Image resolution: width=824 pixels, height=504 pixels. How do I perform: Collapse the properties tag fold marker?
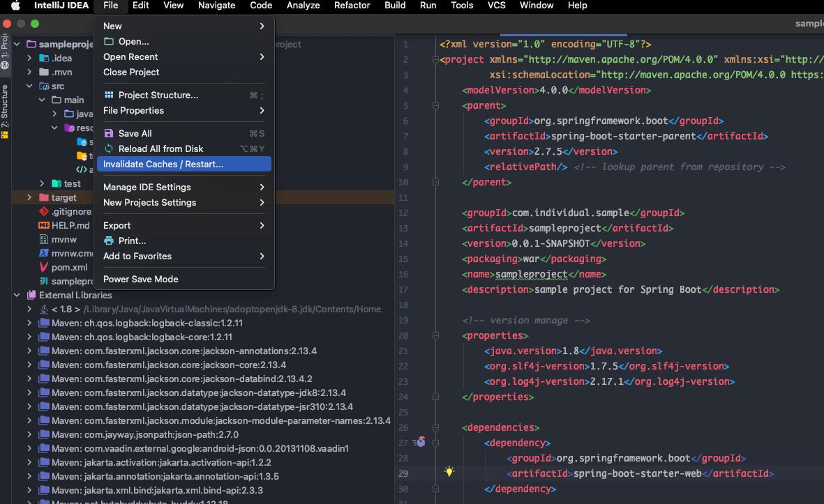435,335
